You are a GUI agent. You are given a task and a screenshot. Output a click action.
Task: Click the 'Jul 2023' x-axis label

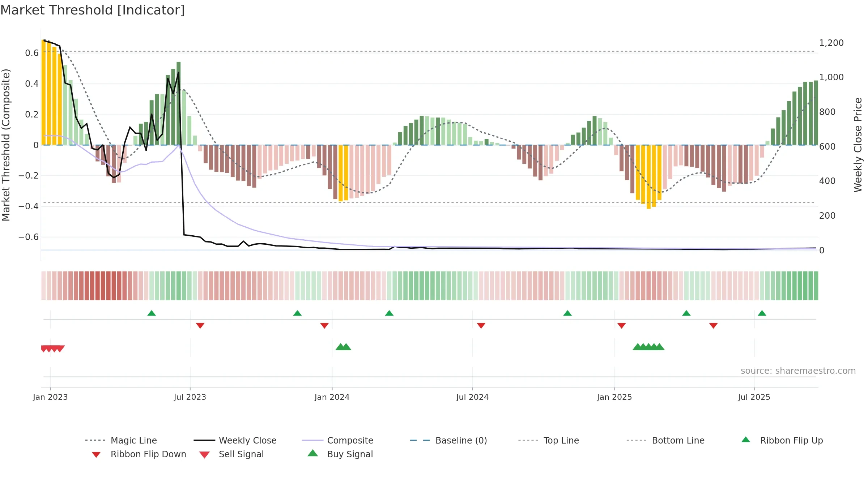tap(190, 397)
